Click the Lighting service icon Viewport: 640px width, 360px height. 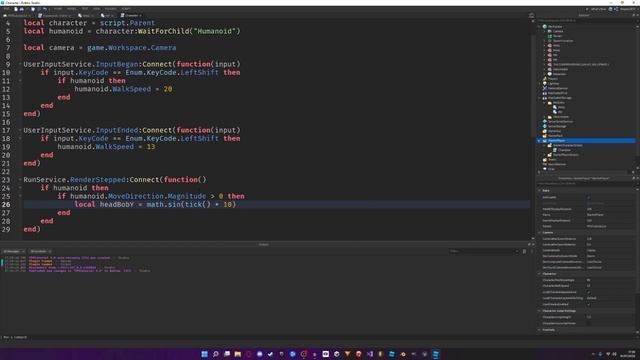544,84
